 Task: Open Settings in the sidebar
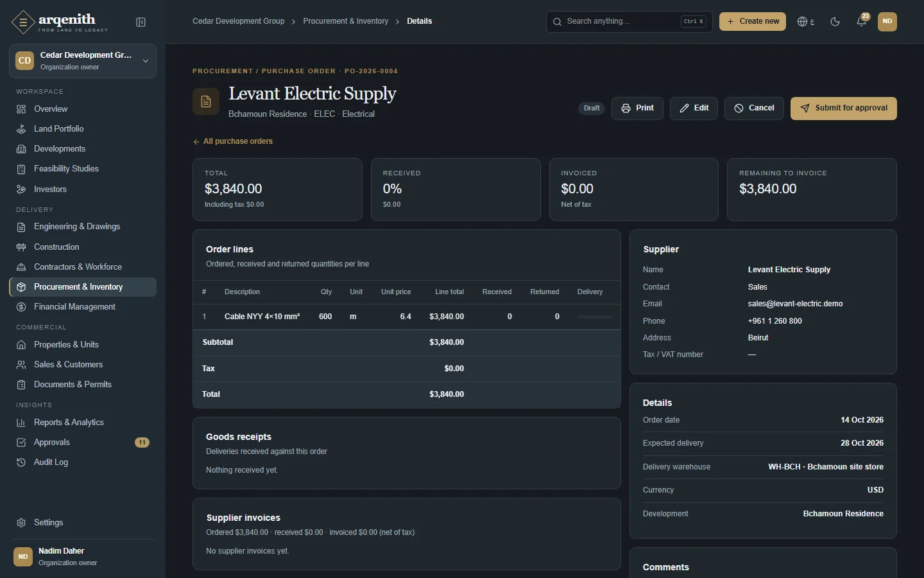pos(83,523)
